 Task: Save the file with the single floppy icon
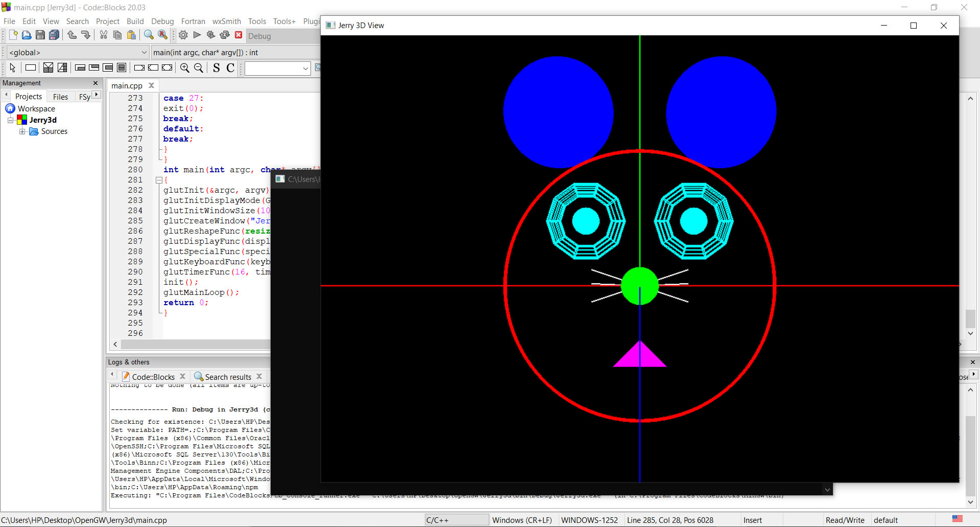[40, 35]
